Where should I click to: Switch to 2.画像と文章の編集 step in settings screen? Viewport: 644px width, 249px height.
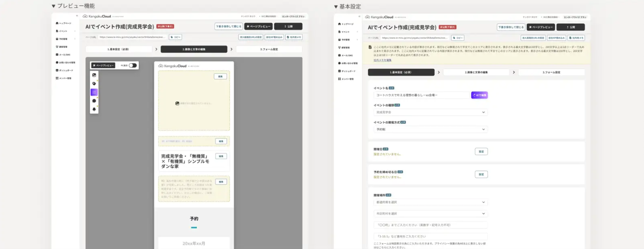pos(476,72)
